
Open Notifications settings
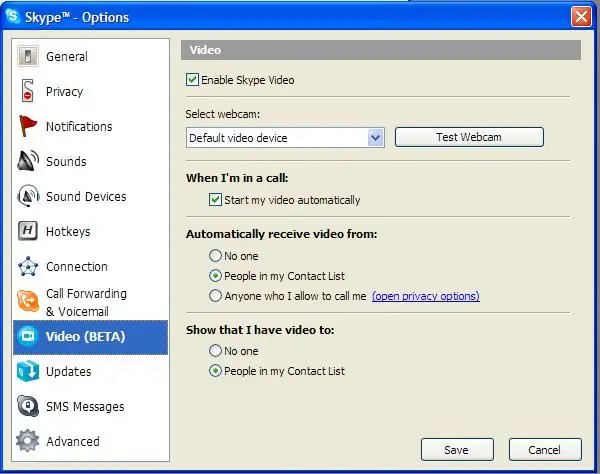(91, 126)
